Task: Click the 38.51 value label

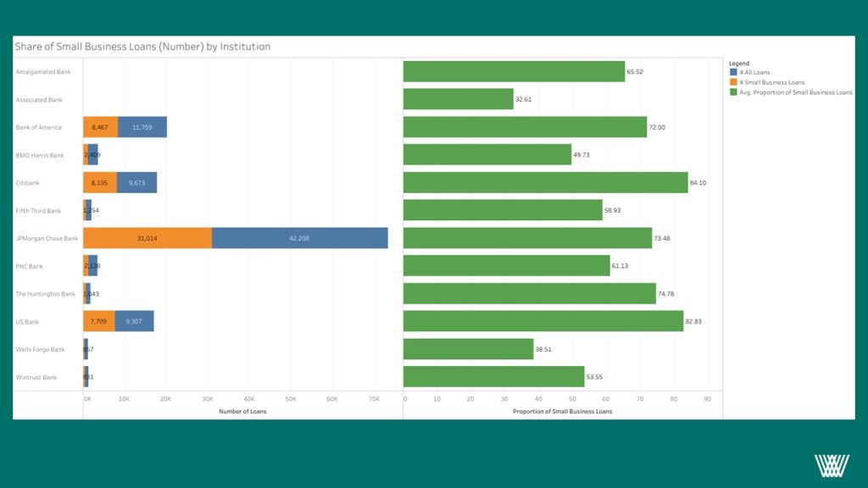Action: coord(543,349)
